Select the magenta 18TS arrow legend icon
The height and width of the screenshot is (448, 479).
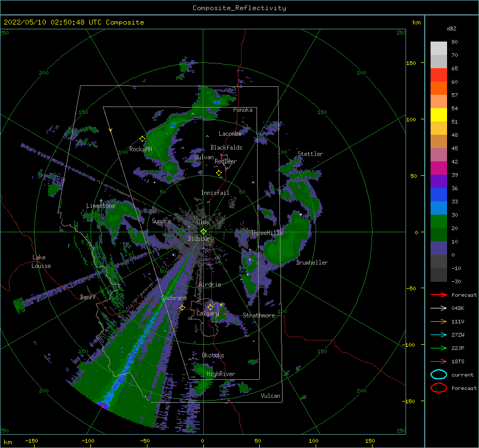[x=439, y=362]
